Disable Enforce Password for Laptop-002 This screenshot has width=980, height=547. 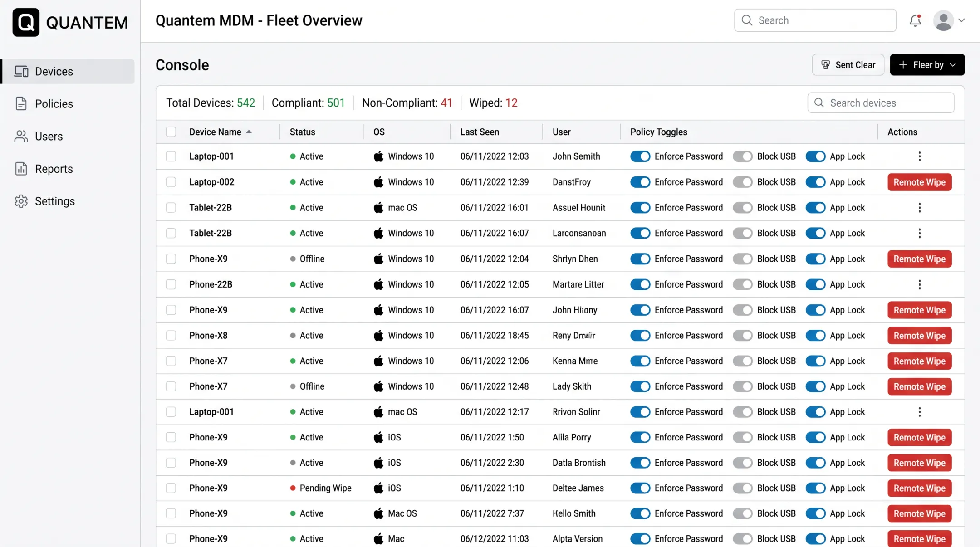click(640, 182)
